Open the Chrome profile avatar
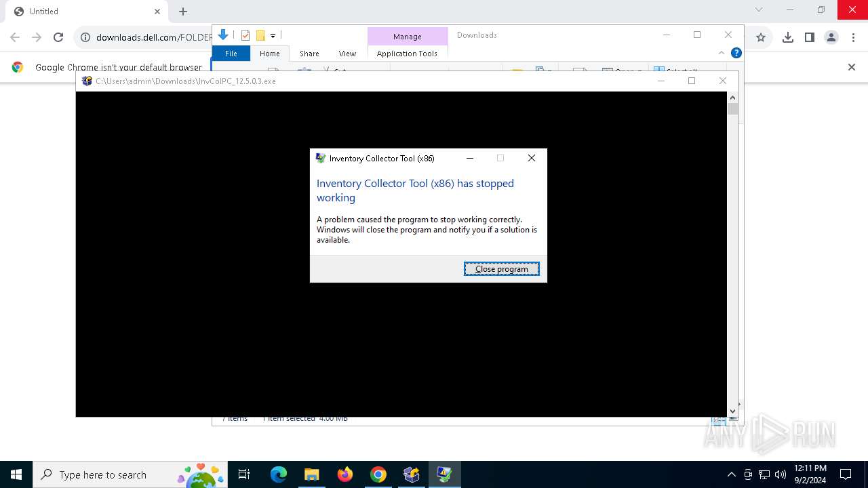The height and width of the screenshot is (488, 868). pyautogui.click(x=831, y=37)
